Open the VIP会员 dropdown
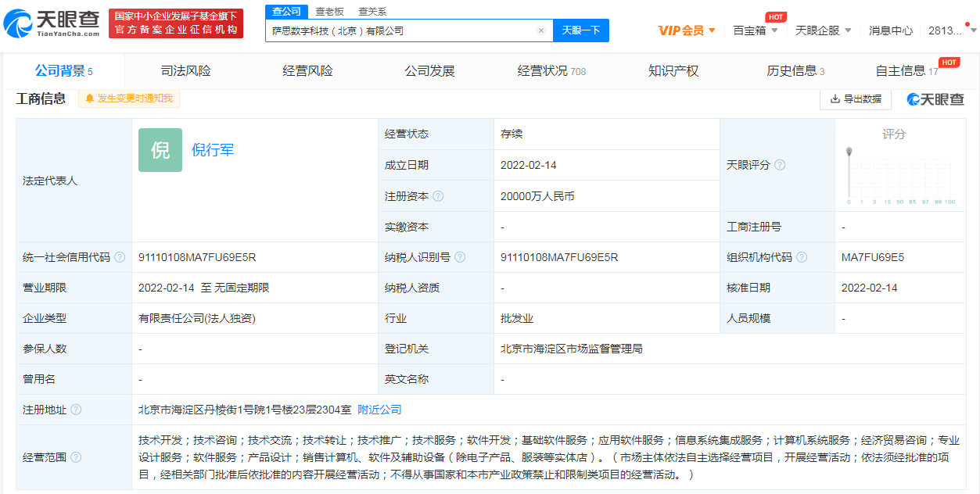980x494 pixels. (685, 30)
